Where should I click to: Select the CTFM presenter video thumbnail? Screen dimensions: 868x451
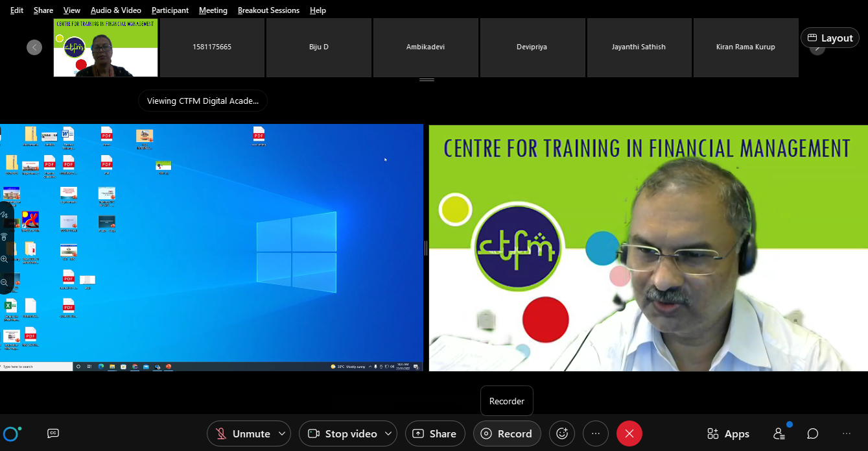[x=106, y=47]
